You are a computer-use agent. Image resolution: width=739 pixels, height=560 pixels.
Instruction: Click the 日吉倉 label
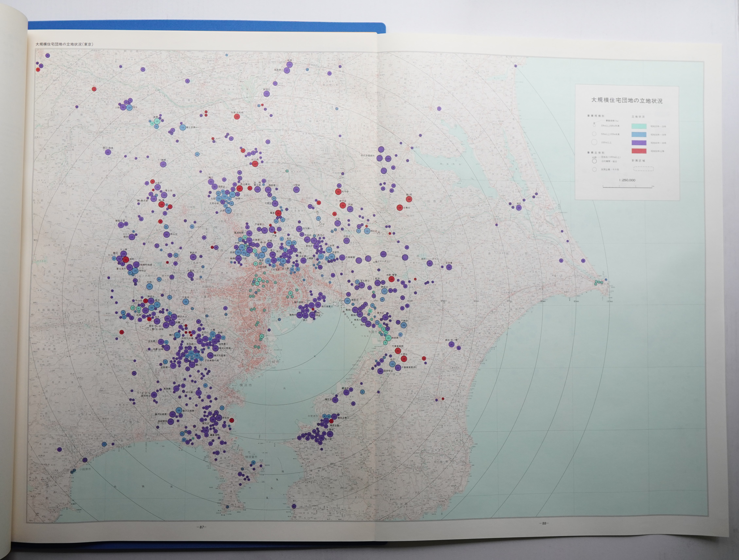449,263
